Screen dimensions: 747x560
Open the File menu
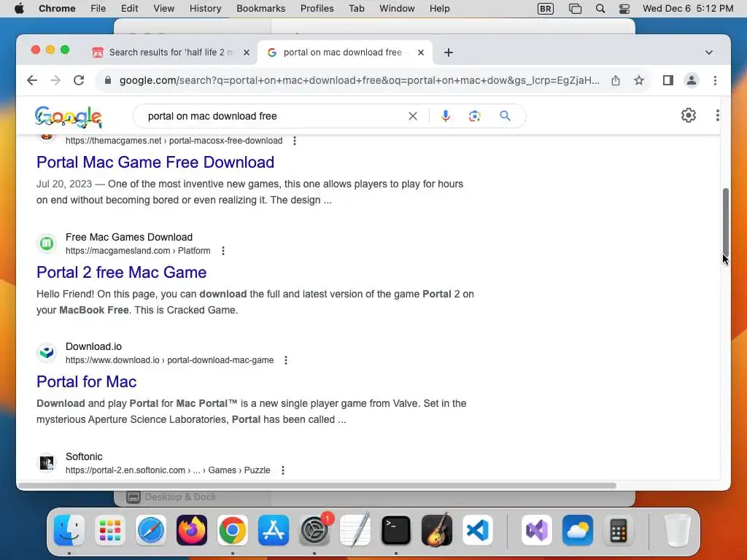(98, 8)
